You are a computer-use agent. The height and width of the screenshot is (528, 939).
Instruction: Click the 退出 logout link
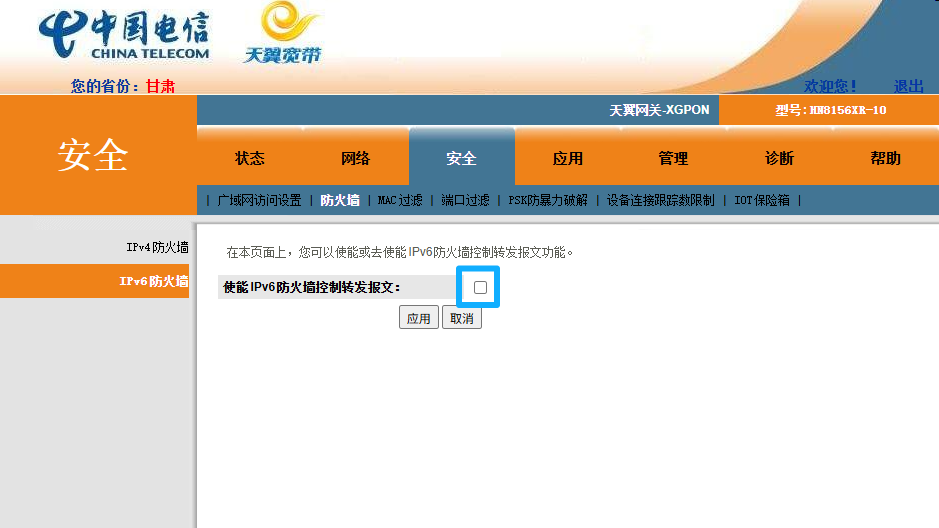(908, 86)
